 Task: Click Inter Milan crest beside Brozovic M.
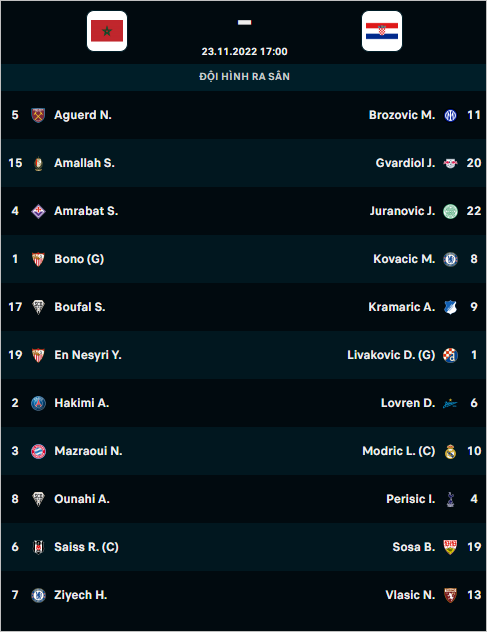pos(450,115)
